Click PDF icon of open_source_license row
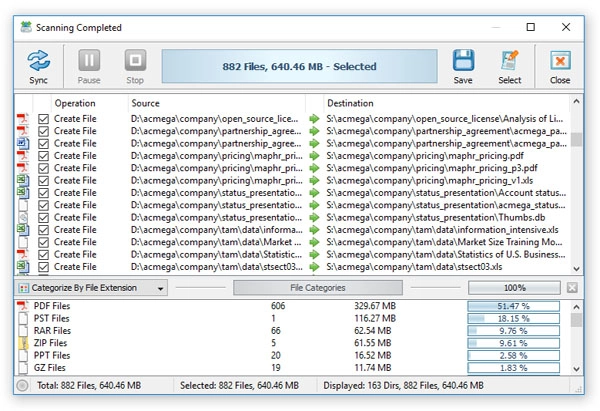Viewport: 600px width, 411px height. [x=23, y=119]
